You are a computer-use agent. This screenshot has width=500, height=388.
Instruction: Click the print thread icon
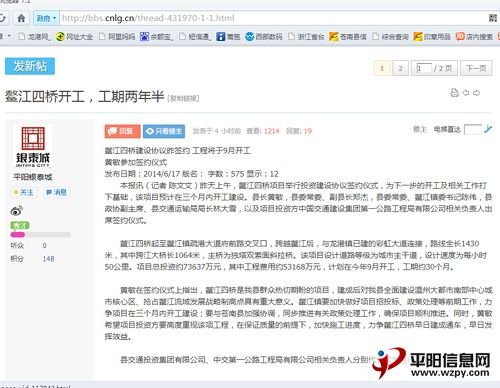(455, 93)
